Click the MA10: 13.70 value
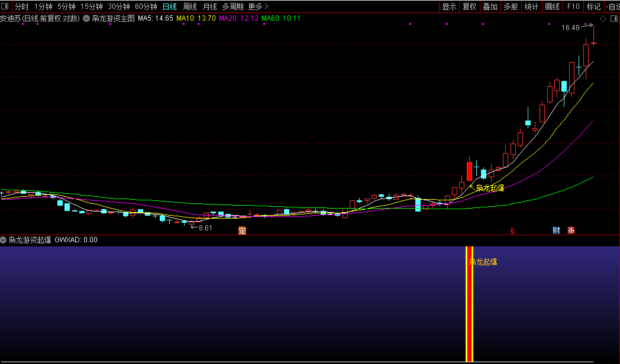The width and height of the screenshot is (620, 364). click(x=196, y=18)
